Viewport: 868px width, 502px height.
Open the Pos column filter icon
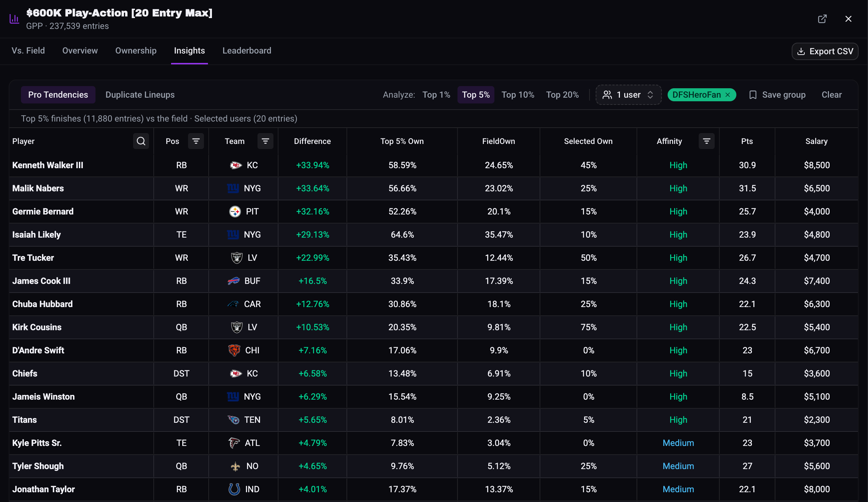(196, 141)
